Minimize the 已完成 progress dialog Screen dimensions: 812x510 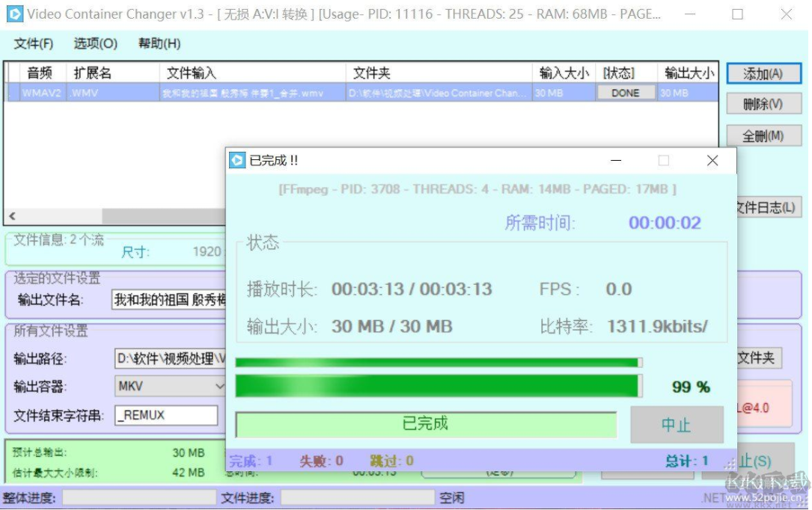(615, 161)
